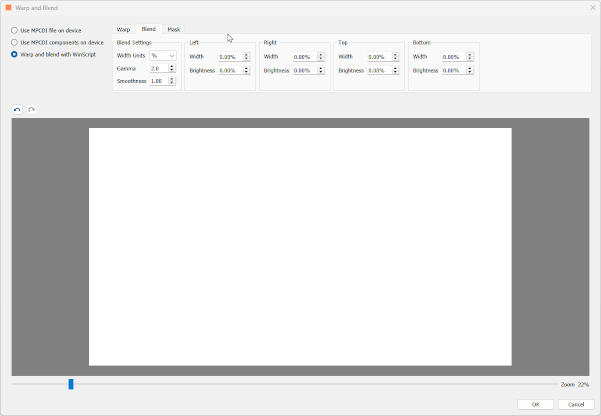The image size is (601, 416).
Task: Click the Bottom Brightness input field
Action: pyautogui.click(x=450, y=71)
